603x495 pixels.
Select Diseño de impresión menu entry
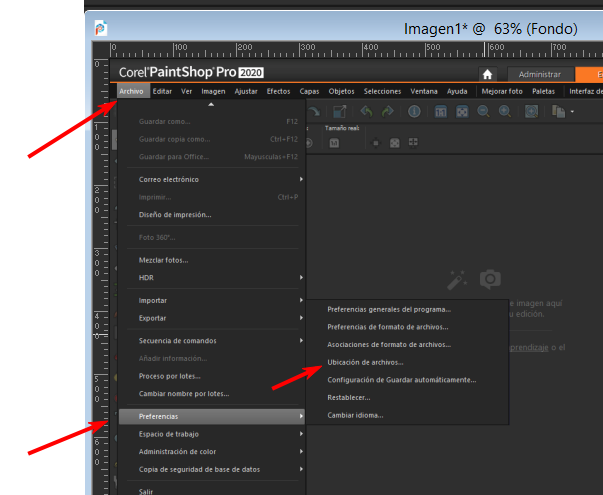point(212,215)
